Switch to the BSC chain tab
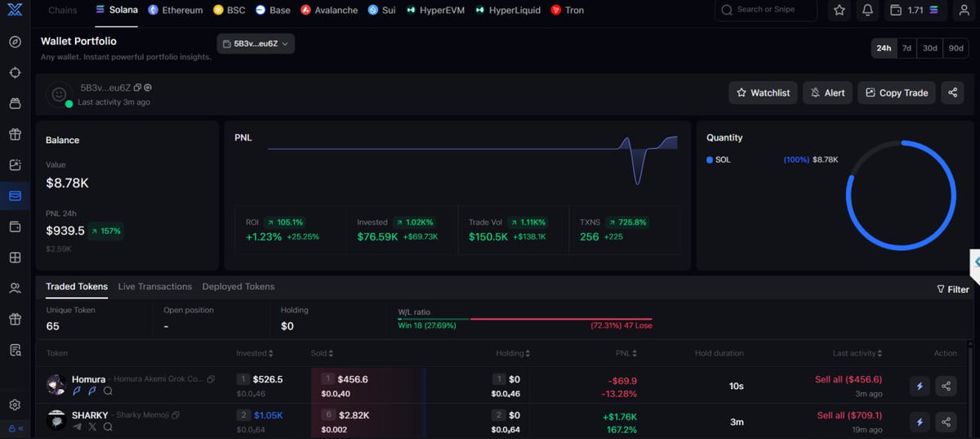This screenshot has height=439, width=980. click(229, 11)
